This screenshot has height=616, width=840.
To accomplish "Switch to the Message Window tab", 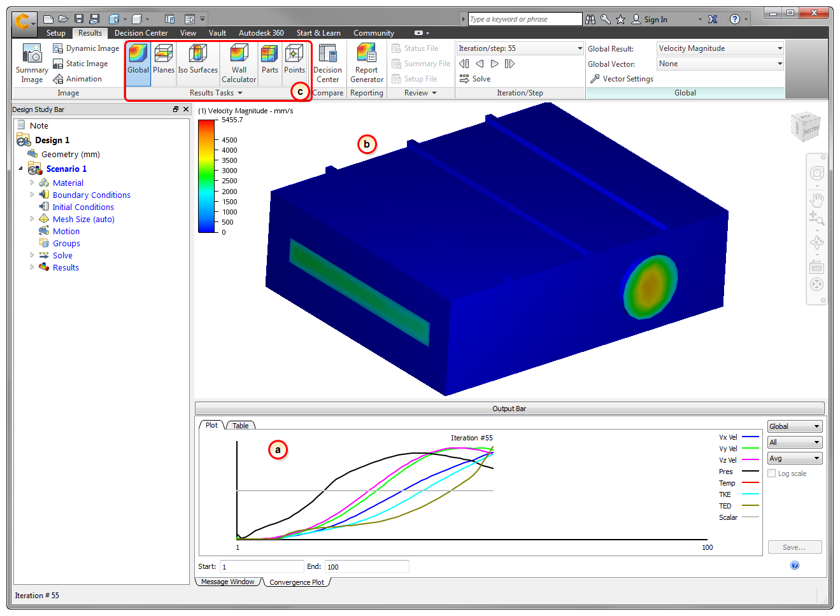I will click(228, 582).
